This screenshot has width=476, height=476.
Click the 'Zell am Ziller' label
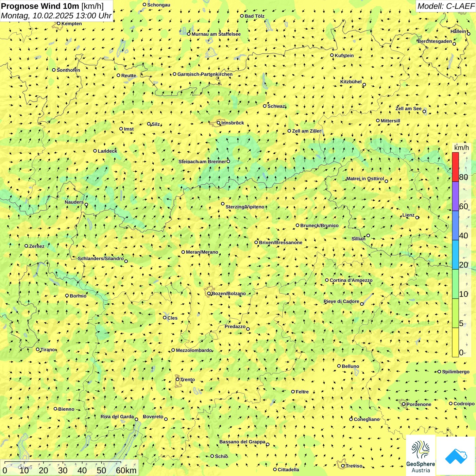pos(306,131)
